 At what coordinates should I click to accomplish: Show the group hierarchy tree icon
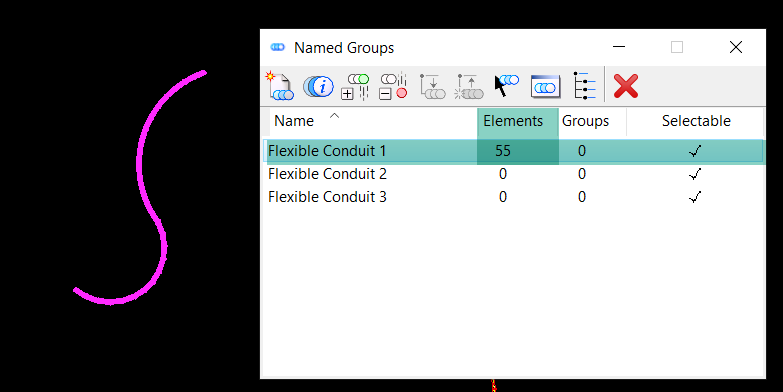584,86
